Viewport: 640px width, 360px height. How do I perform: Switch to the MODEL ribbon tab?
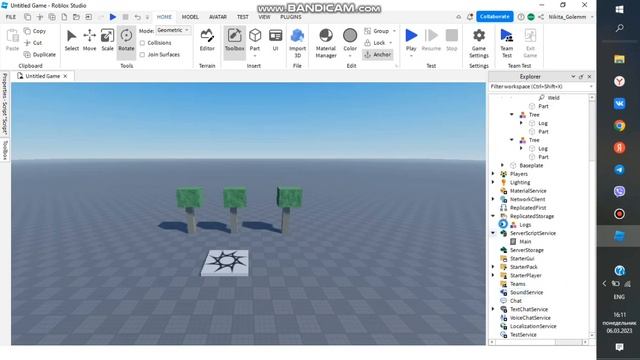[x=190, y=17]
